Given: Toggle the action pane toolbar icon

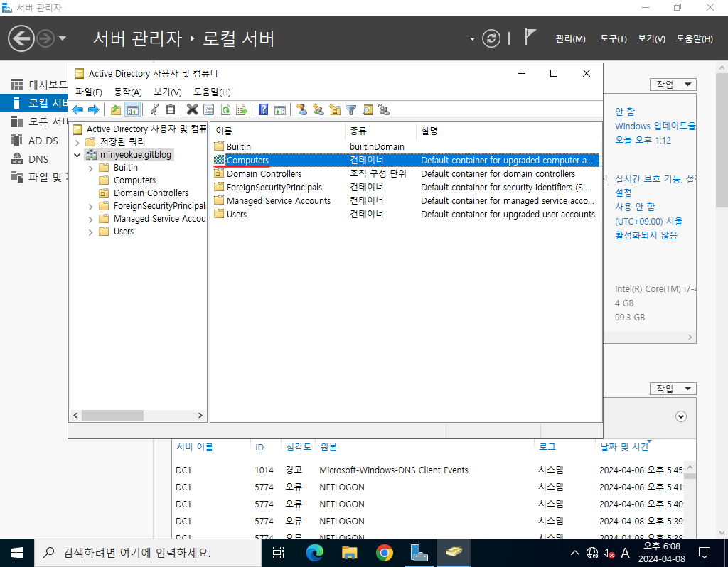Looking at the screenshot, I should [280, 110].
